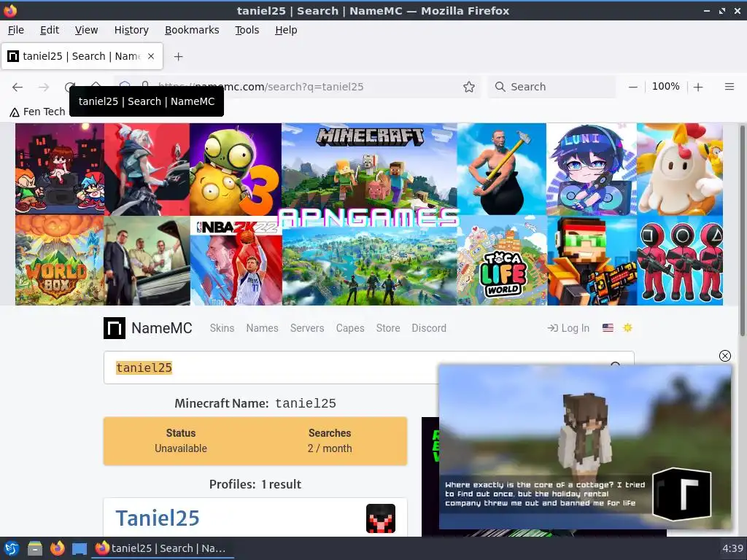Screen dimensions: 747x560
Task: Click the Fortnite landscape thumbnail
Action: tap(369, 267)
